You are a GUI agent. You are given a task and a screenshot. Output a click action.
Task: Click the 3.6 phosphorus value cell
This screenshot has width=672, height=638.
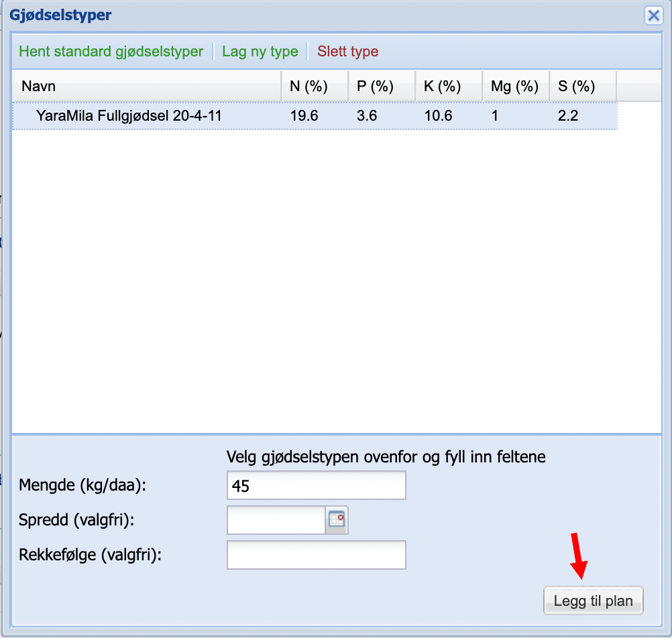tap(382, 116)
